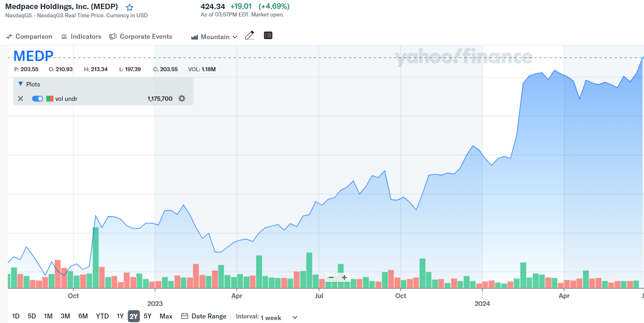
Task: Toggle the vol undr plot switch
Action: (37, 98)
